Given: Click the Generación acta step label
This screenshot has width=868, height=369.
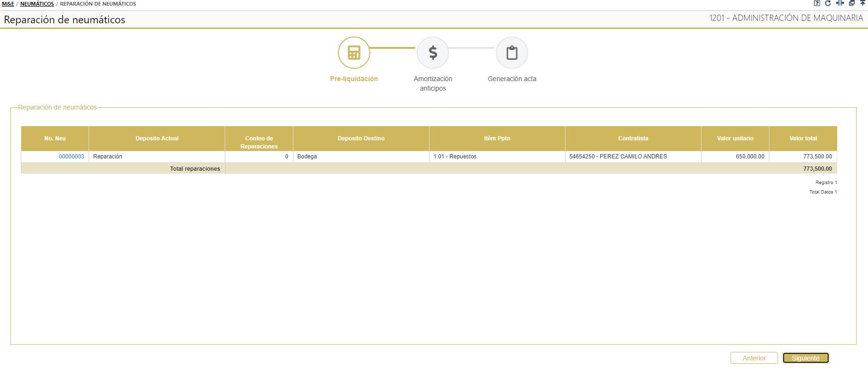Looking at the screenshot, I should 512,79.
